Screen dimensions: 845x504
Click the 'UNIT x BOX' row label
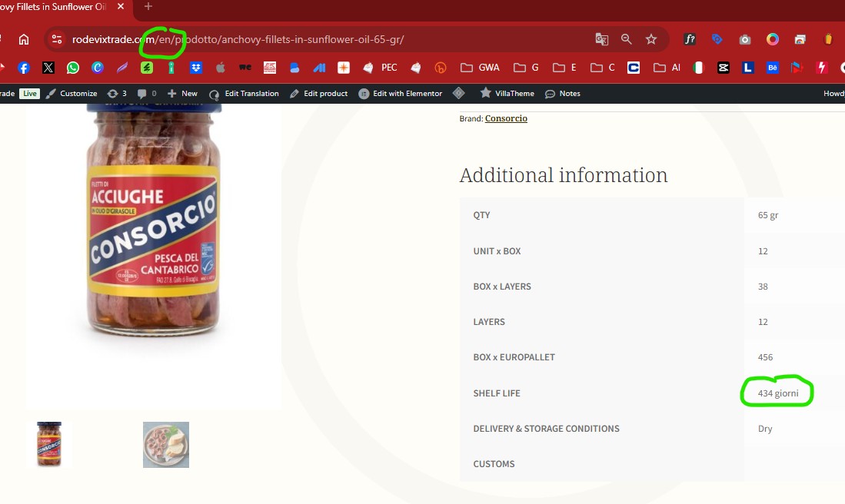[497, 251]
